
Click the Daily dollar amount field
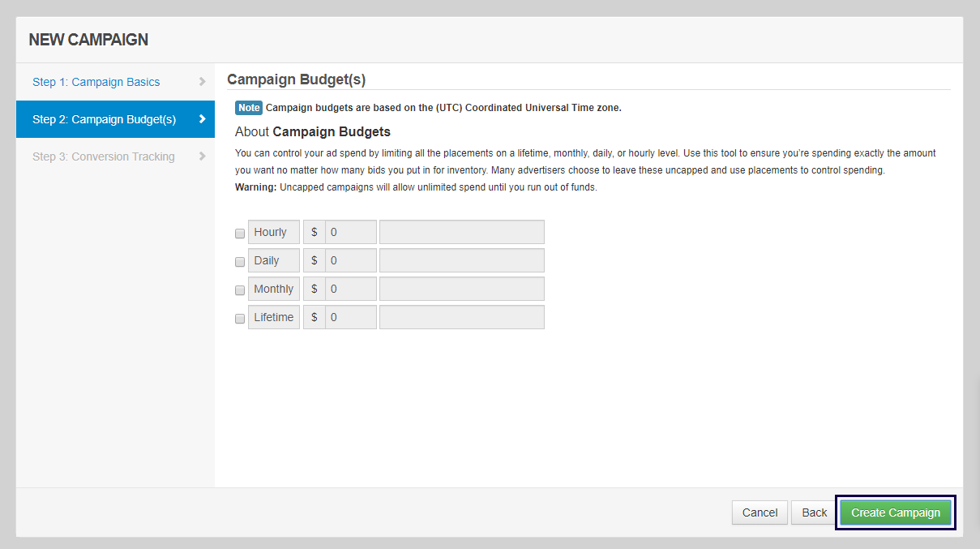pos(349,259)
